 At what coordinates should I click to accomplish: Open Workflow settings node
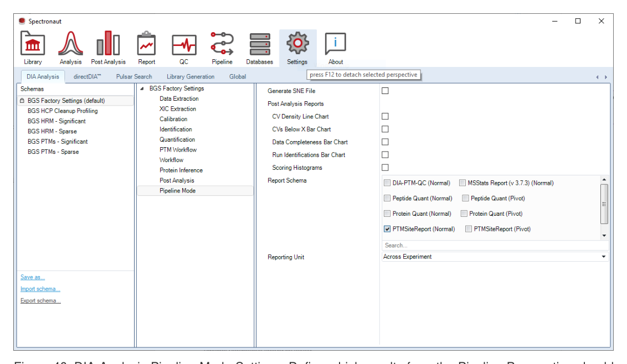tap(171, 160)
